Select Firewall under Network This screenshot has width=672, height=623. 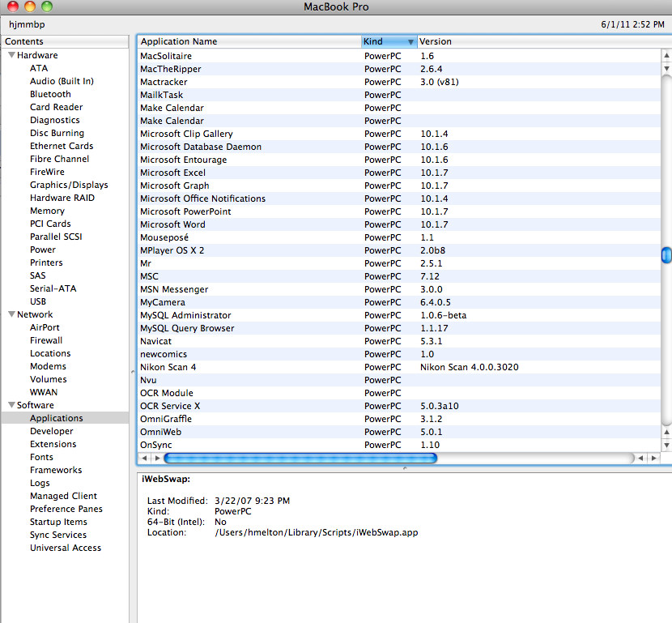pyautogui.click(x=46, y=340)
